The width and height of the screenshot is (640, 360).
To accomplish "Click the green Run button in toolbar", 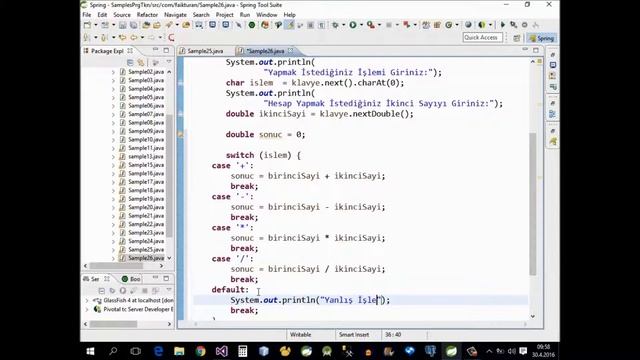I will (x=353, y=25).
